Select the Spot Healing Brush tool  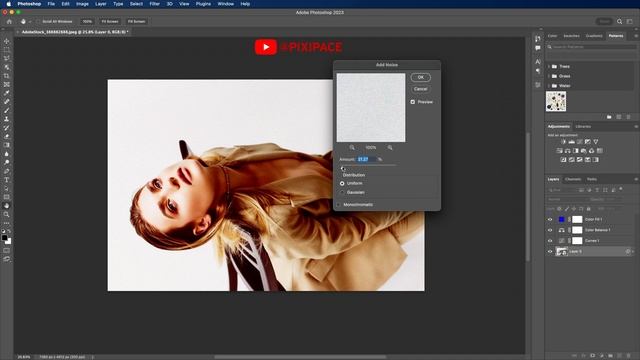[7, 102]
